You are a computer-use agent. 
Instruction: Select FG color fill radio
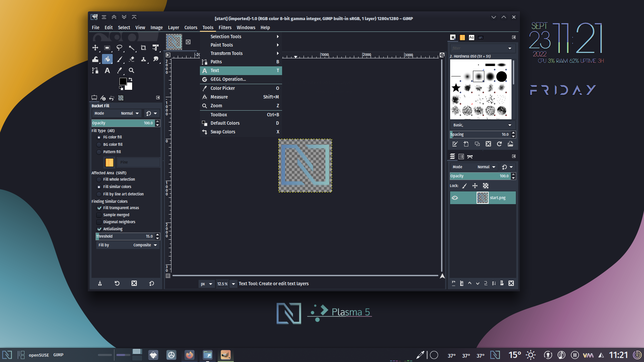pos(99,137)
